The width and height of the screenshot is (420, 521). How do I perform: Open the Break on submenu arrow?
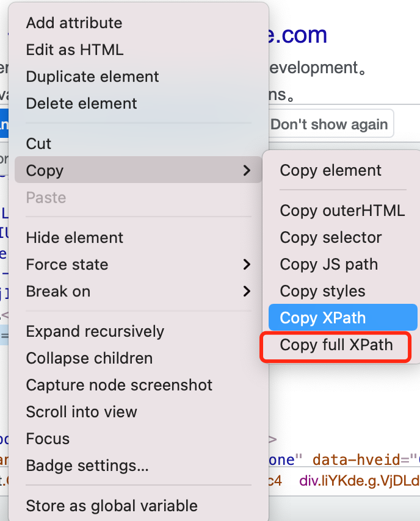click(247, 292)
